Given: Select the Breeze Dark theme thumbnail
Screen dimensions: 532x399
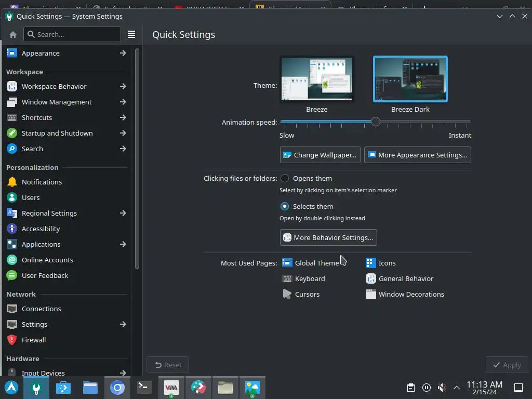Looking at the screenshot, I should [x=410, y=79].
